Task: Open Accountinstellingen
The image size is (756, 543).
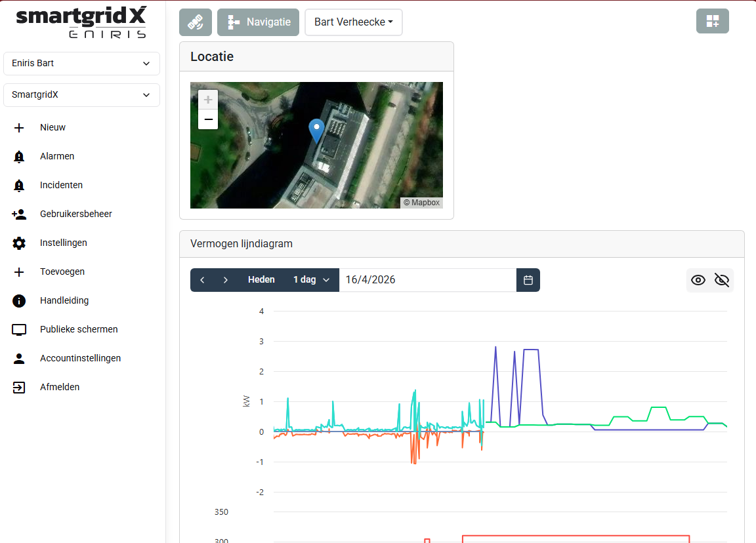Action: click(x=80, y=359)
